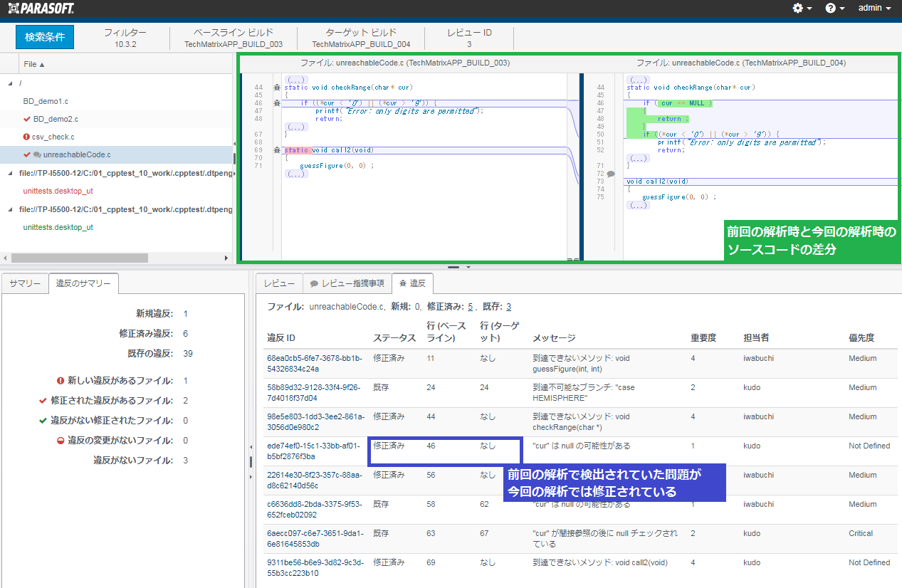Viewport: 902px width, 588px height.
Task: Open violation ID starting with 9311be56
Action: 315,567
